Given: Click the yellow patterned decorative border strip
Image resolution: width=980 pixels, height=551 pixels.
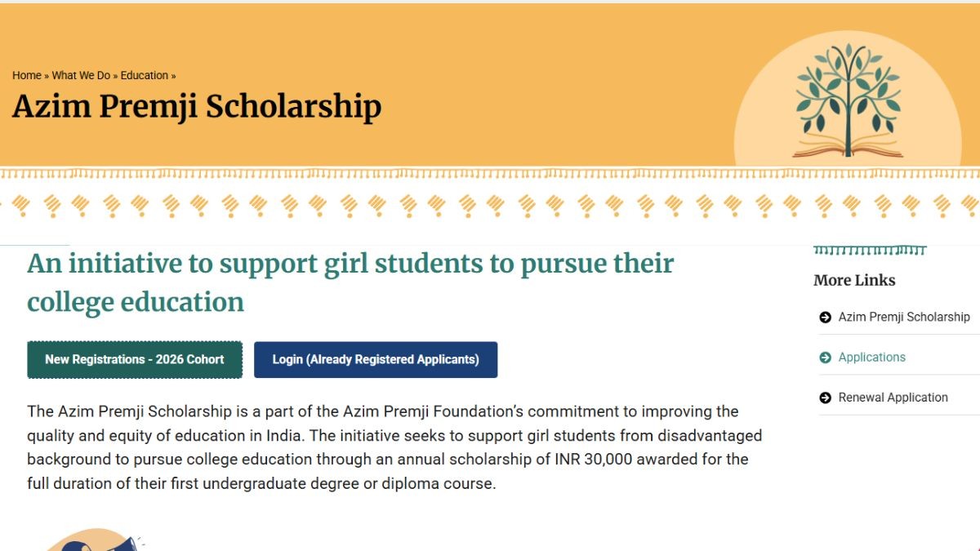Looking at the screenshot, I should 490,194.
